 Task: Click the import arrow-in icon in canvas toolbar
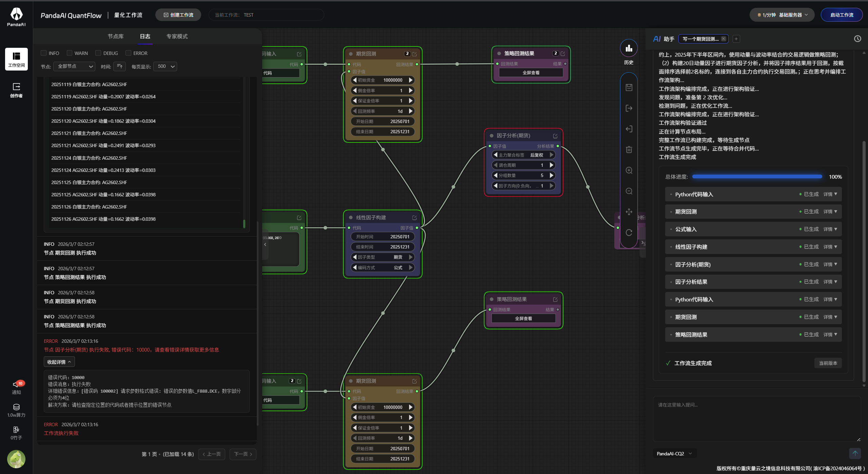point(629,129)
